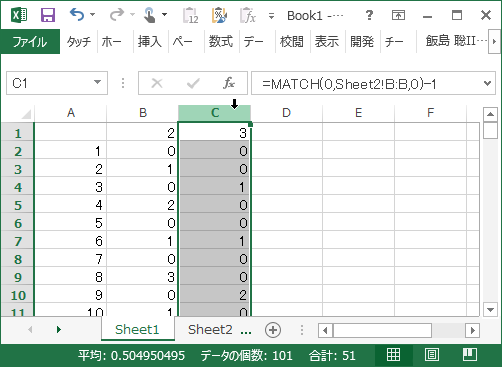Click the paste formulas fx icon

(248, 15)
